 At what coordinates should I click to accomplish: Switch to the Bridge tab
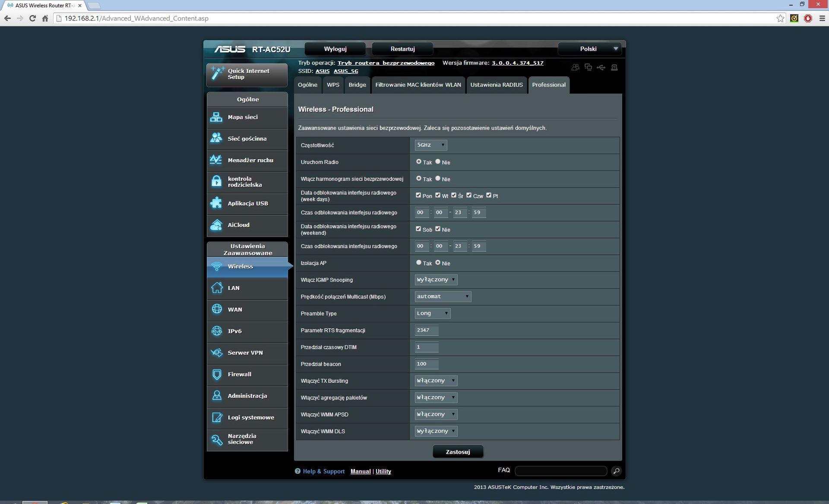[x=357, y=85]
